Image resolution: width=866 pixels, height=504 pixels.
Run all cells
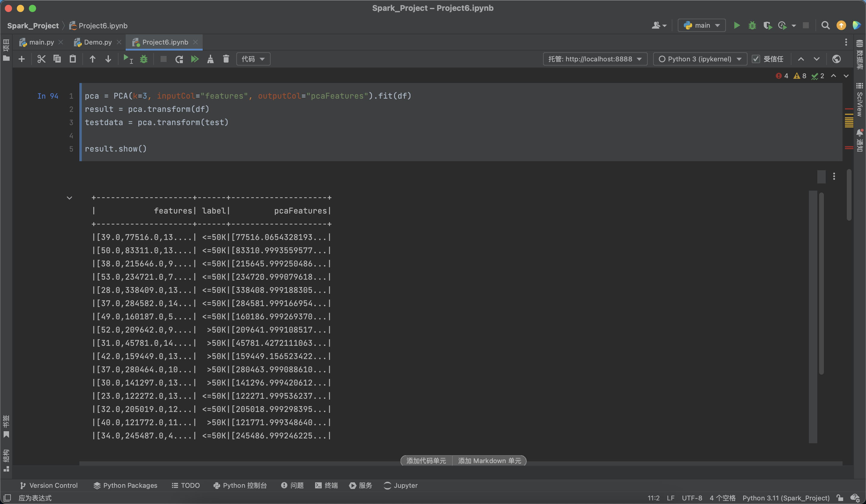point(195,59)
